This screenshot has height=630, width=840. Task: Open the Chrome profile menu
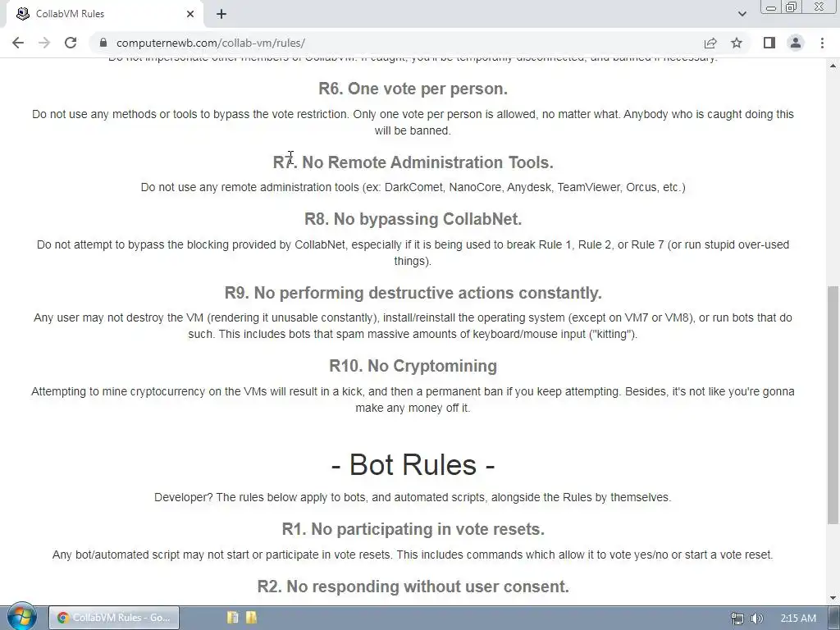(796, 43)
